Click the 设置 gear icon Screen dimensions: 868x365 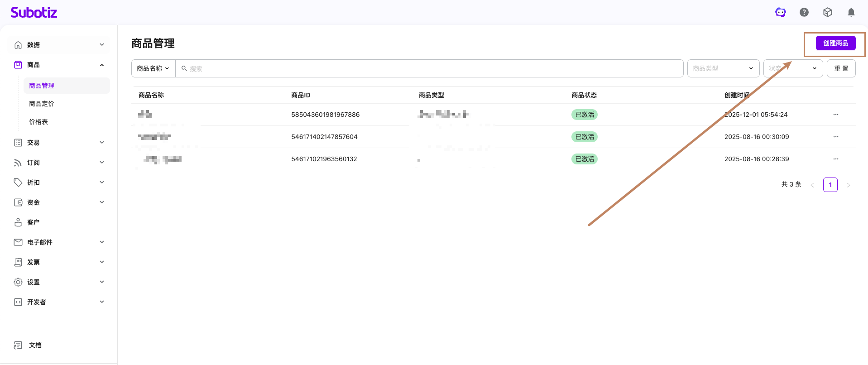point(18,282)
